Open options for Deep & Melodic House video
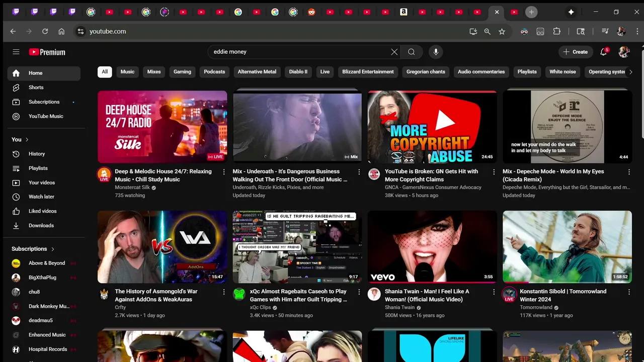 click(x=224, y=172)
